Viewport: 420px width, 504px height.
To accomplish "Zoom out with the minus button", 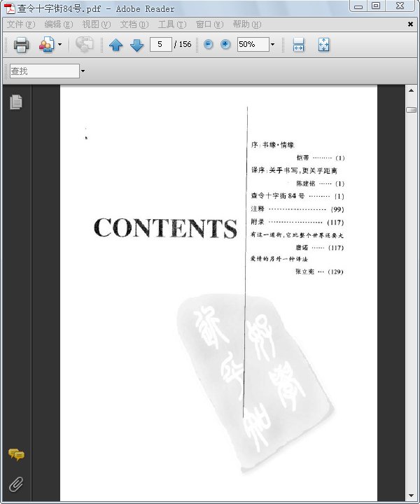I will click(208, 44).
